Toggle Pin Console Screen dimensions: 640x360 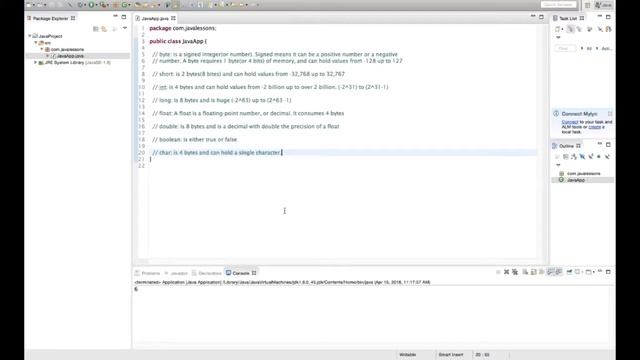tap(569, 272)
